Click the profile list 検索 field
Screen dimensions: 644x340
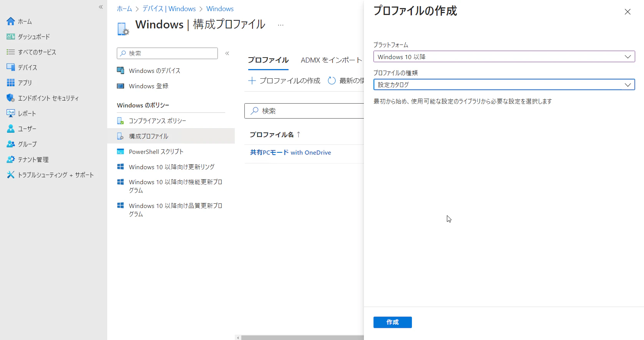(x=304, y=111)
